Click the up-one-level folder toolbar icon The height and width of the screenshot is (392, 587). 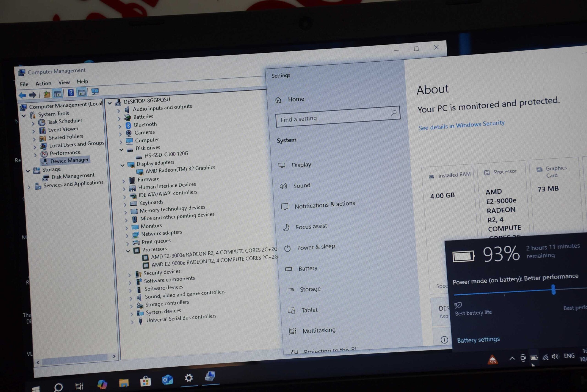[x=47, y=94]
